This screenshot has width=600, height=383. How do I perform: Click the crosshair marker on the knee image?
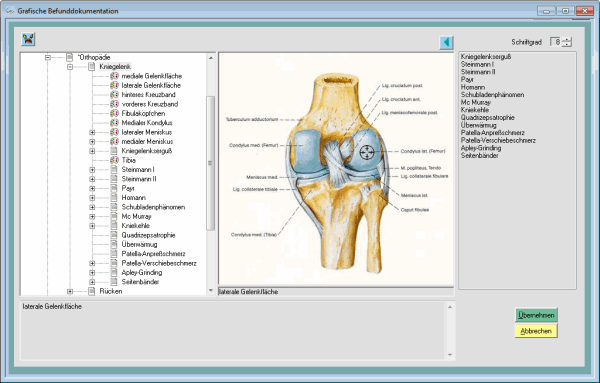click(367, 152)
